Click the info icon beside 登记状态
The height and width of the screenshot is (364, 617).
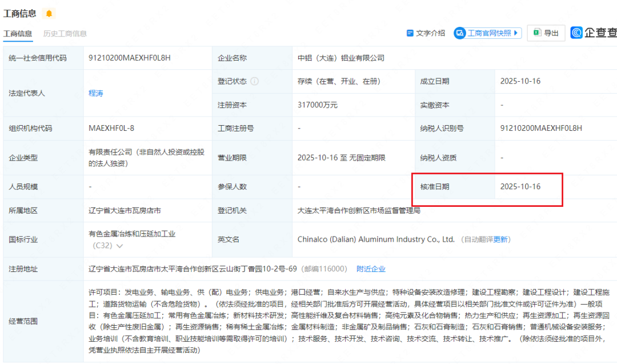[255, 81]
